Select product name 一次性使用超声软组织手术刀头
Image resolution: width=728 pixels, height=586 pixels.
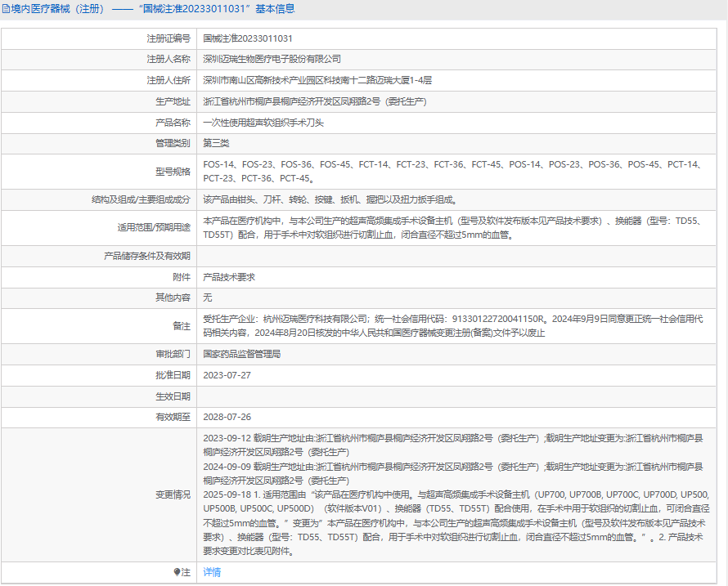[263, 123]
